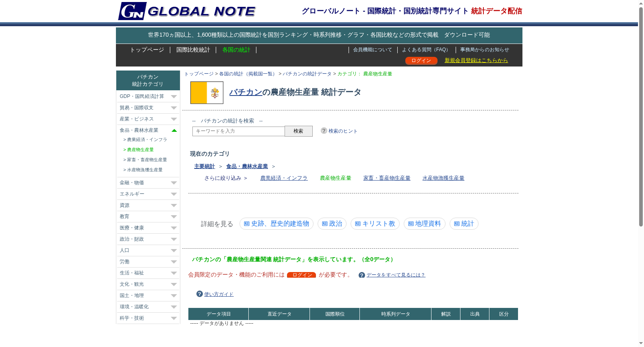The height and width of the screenshot is (347, 644).
Task: Go to トップページ in the nav bar
Action: (147, 50)
